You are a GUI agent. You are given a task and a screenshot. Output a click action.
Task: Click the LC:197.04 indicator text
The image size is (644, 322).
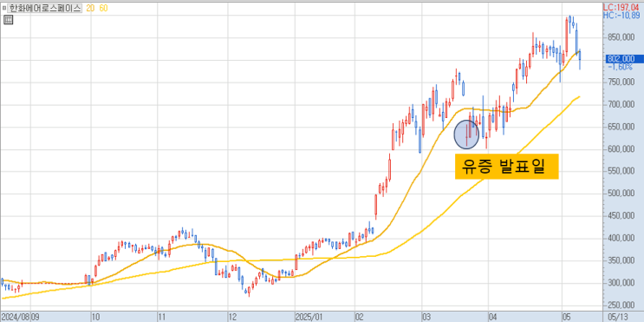tap(621, 7)
